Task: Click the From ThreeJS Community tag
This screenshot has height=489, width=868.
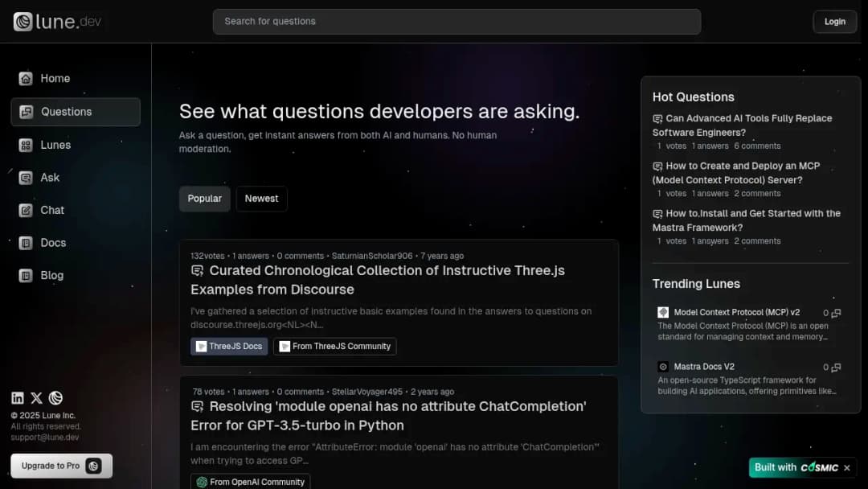Action: click(x=335, y=347)
